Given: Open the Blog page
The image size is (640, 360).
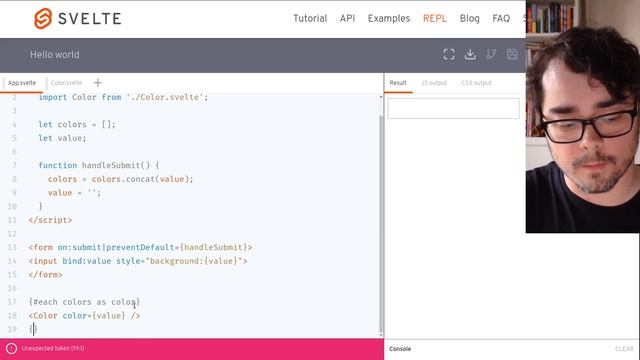Looking at the screenshot, I should (x=469, y=18).
